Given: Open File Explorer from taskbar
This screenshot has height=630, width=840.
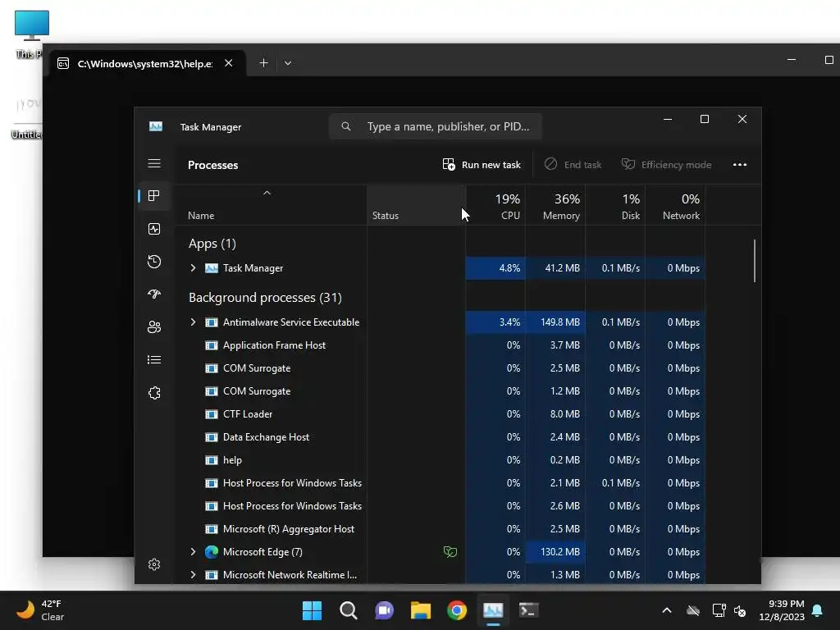Looking at the screenshot, I should [421, 610].
